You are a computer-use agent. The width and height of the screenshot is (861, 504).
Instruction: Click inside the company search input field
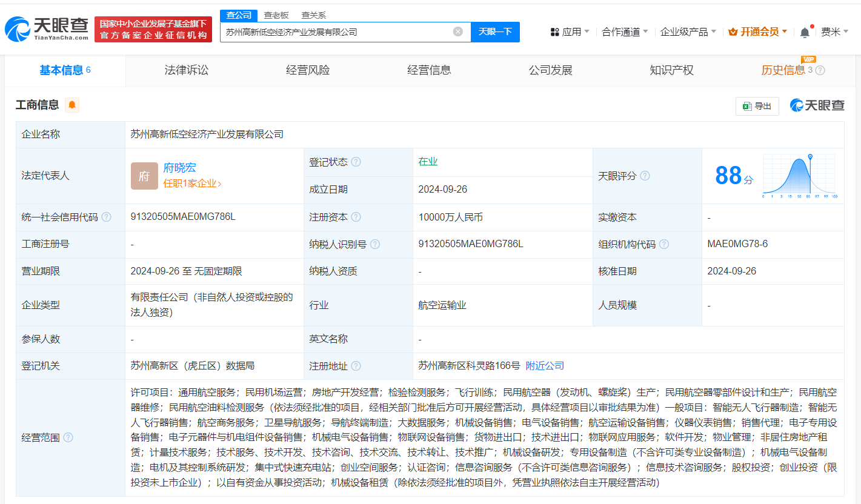pos(333,31)
